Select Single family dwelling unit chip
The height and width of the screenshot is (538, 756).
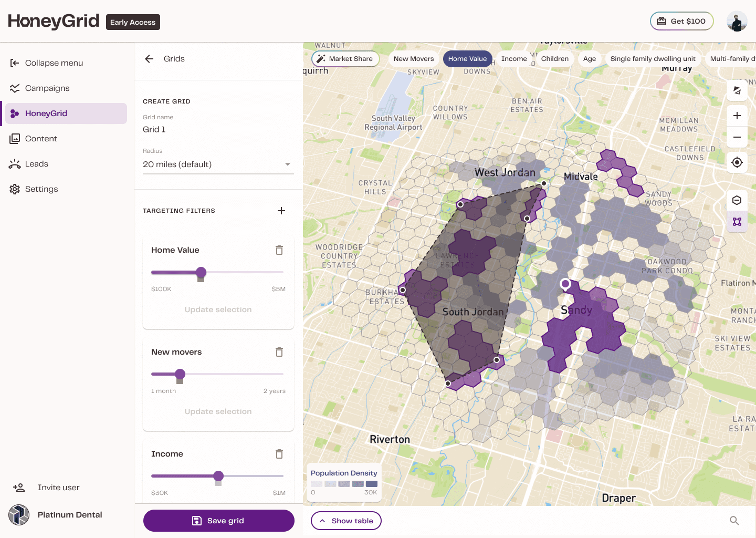tap(653, 59)
